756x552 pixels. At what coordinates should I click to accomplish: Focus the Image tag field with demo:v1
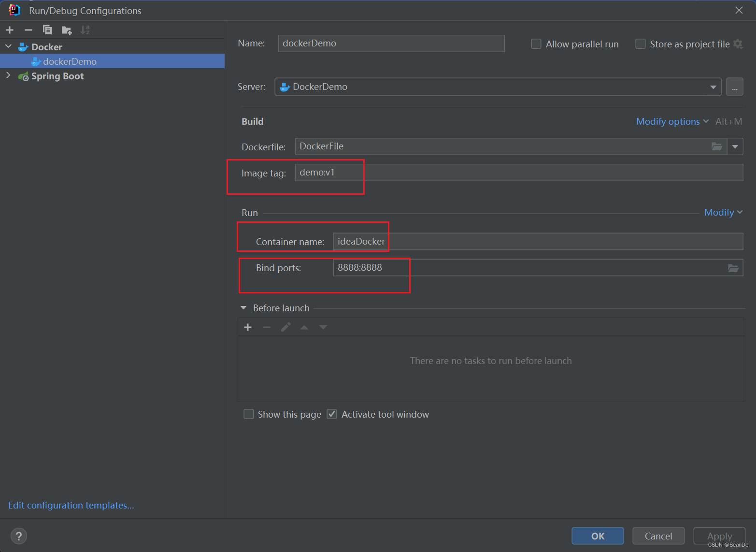[x=519, y=173]
